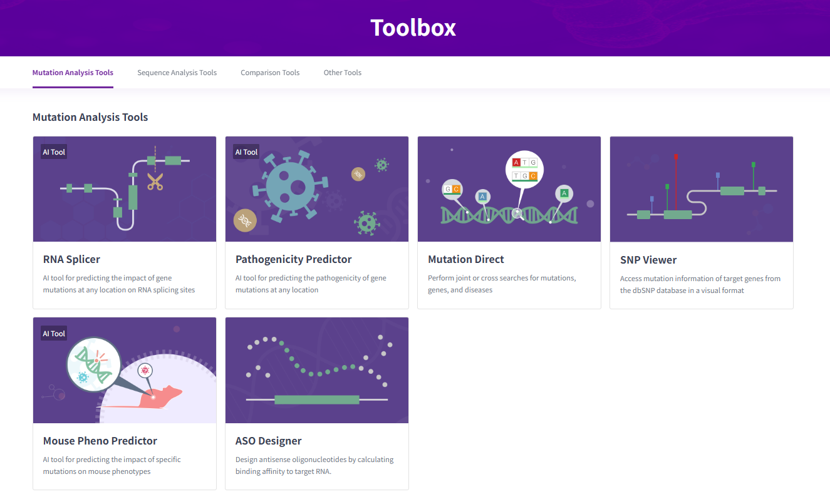Select the ASO Designer oligonucleotide illustration

point(316,370)
